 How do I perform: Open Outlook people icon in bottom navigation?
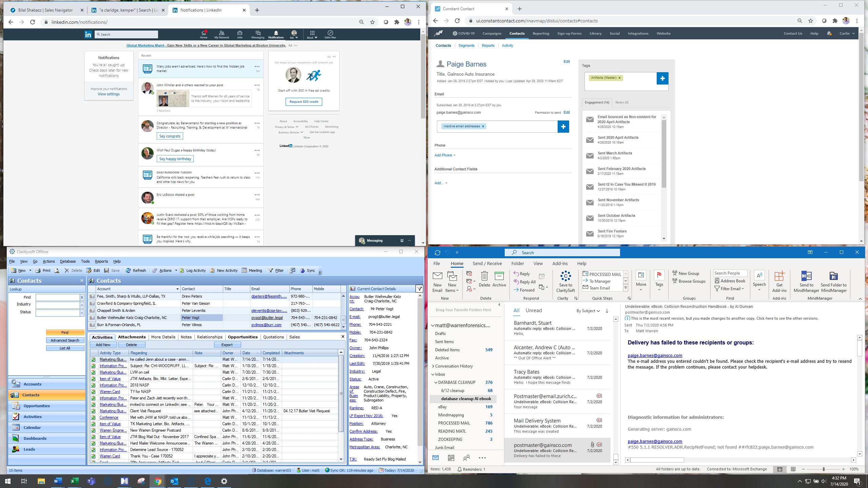pos(466,458)
